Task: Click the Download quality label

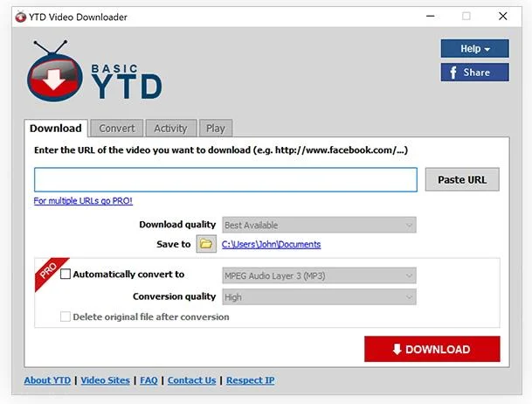Action: pos(177,225)
